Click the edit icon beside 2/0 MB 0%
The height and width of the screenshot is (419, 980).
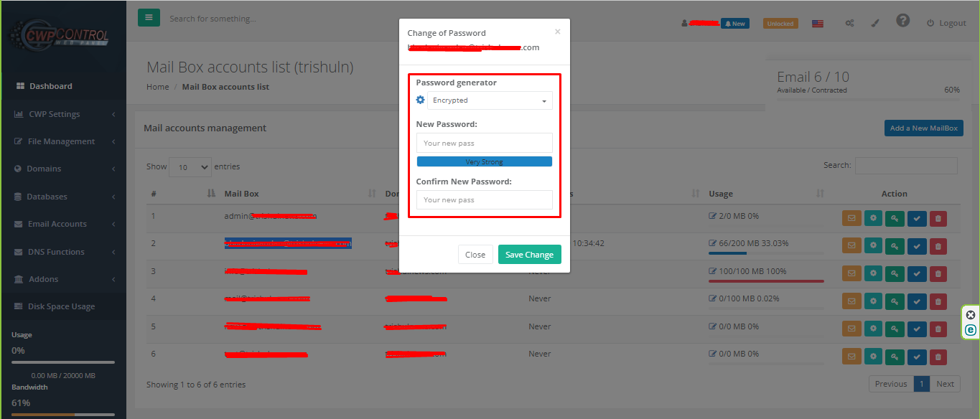point(712,216)
